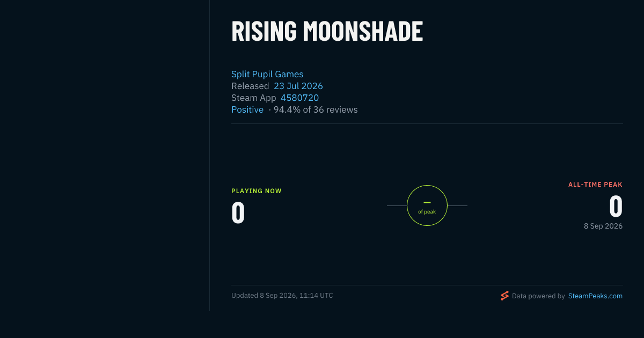Click the Released label
This screenshot has width=644, height=338.
[250, 86]
